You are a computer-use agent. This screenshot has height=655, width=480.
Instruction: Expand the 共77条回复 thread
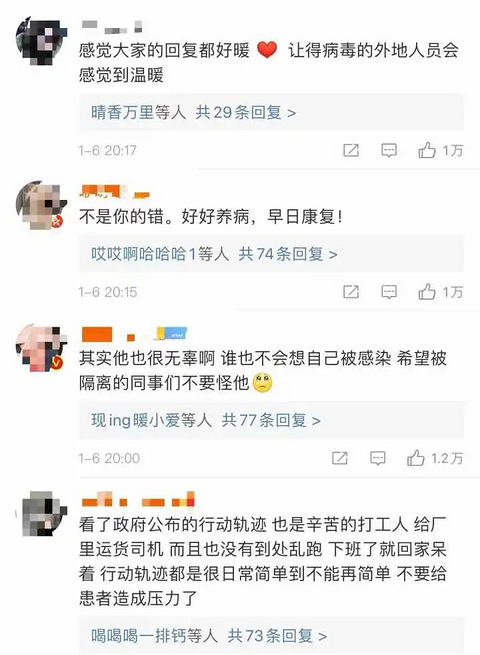coord(271,420)
